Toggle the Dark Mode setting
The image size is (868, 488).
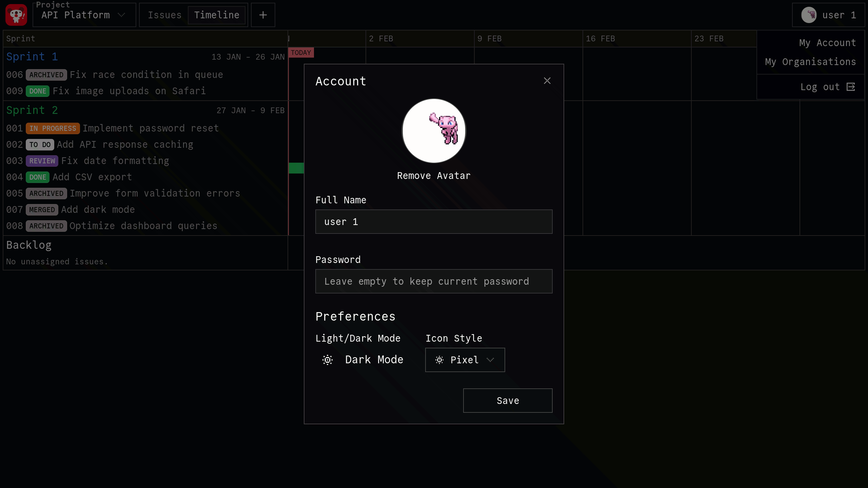(x=374, y=360)
